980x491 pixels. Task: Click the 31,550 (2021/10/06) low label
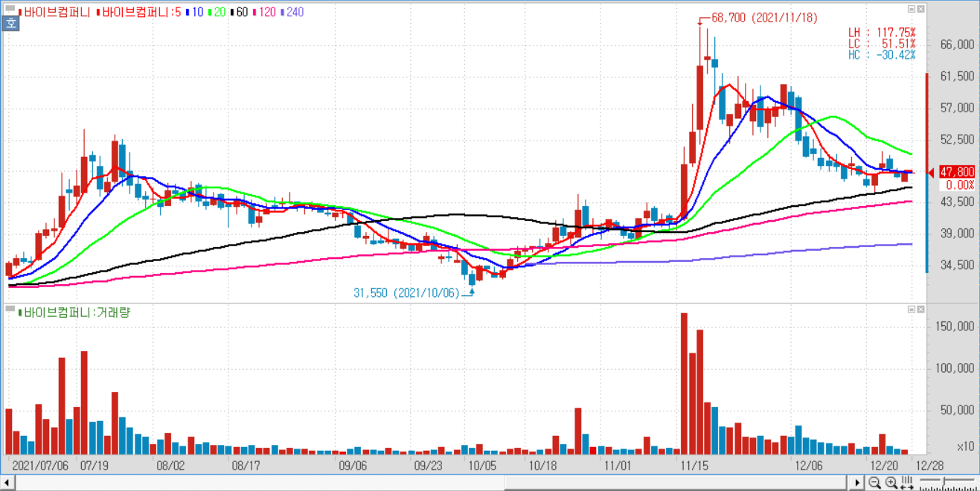(x=407, y=293)
